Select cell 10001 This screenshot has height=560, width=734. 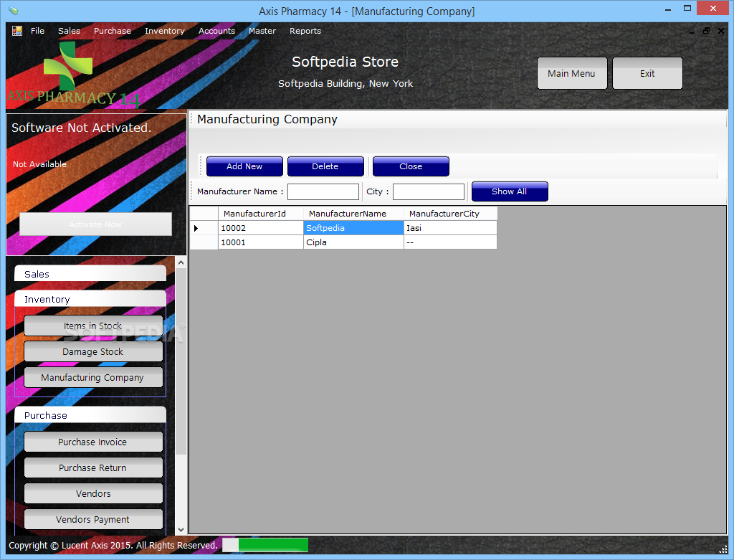tap(261, 242)
